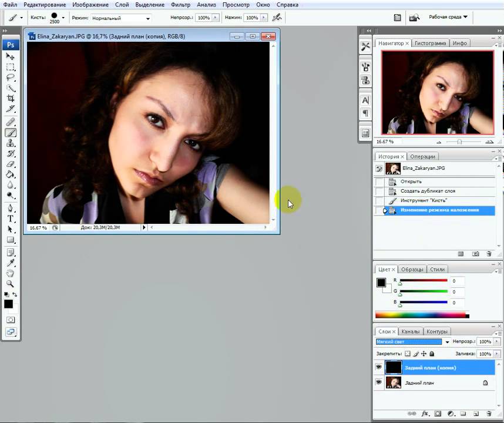Viewport: 504px width, 423px height.
Task: Enable airbrush mode in options bar
Action: coord(277,18)
